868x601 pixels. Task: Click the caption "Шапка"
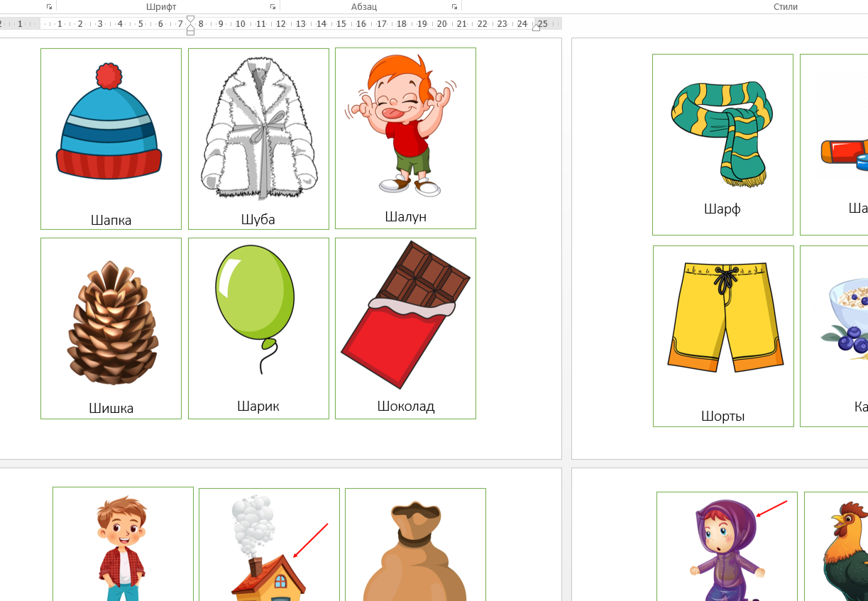[111, 220]
